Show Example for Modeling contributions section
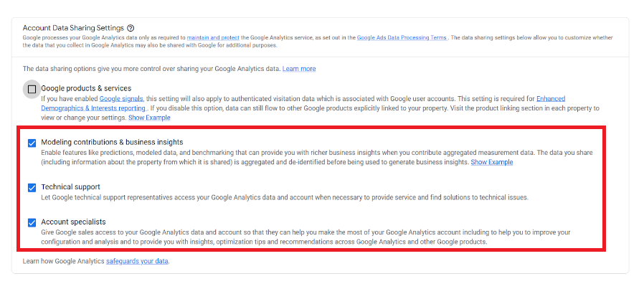 coord(492,162)
